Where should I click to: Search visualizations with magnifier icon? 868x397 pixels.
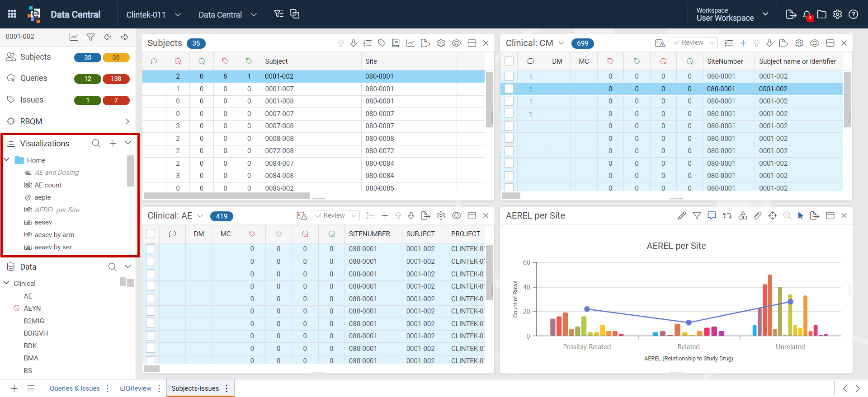tap(96, 143)
